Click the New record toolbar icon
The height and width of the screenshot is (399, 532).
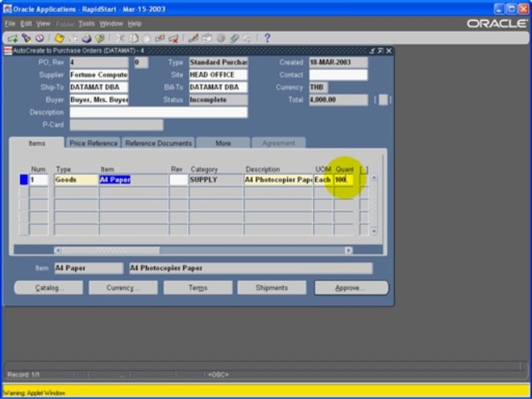point(13,38)
